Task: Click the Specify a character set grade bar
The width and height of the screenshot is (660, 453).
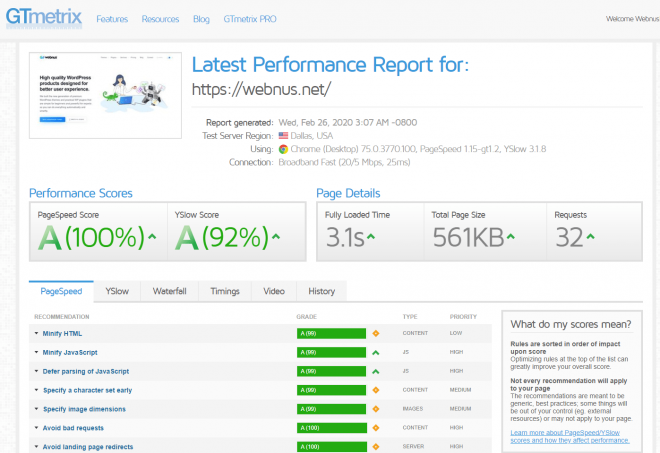Action: 331,390
